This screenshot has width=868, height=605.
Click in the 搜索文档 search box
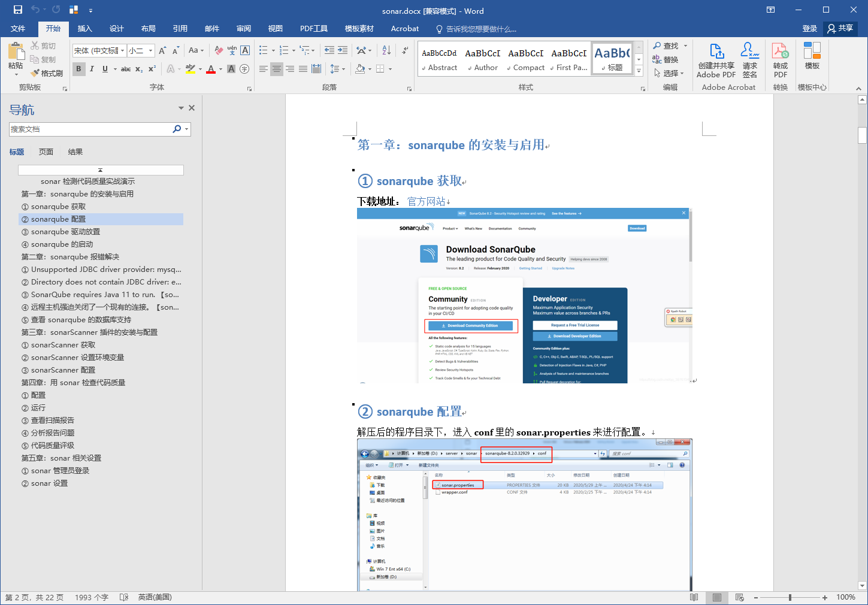coord(90,129)
